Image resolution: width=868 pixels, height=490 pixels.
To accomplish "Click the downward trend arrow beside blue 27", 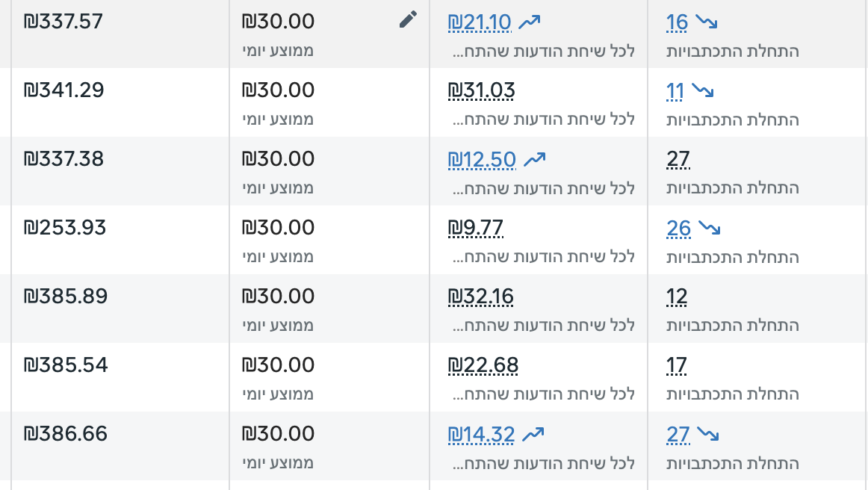I will (707, 434).
